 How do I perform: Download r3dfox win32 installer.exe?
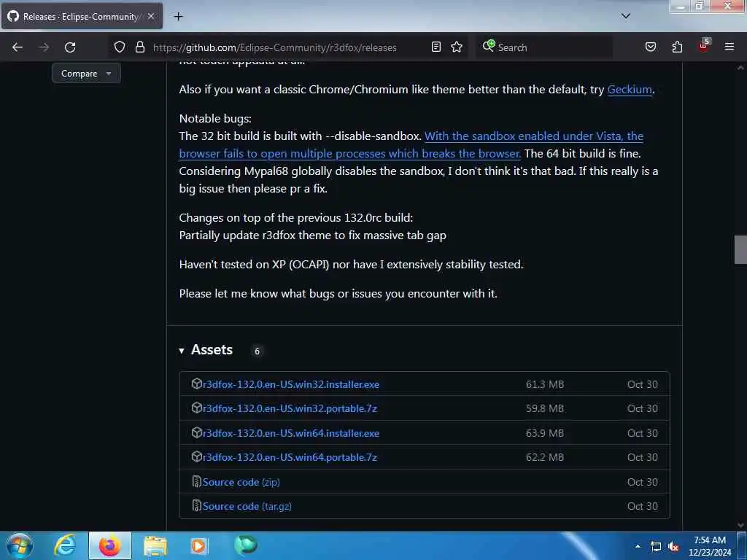[291, 384]
